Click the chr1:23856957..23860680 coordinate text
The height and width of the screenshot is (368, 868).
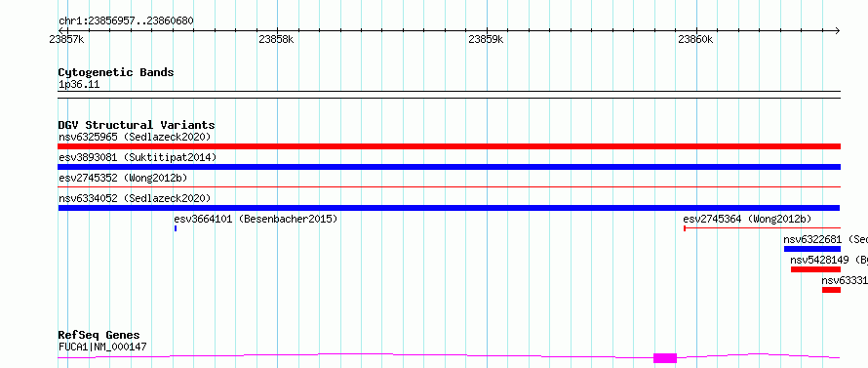pyautogui.click(x=126, y=21)
